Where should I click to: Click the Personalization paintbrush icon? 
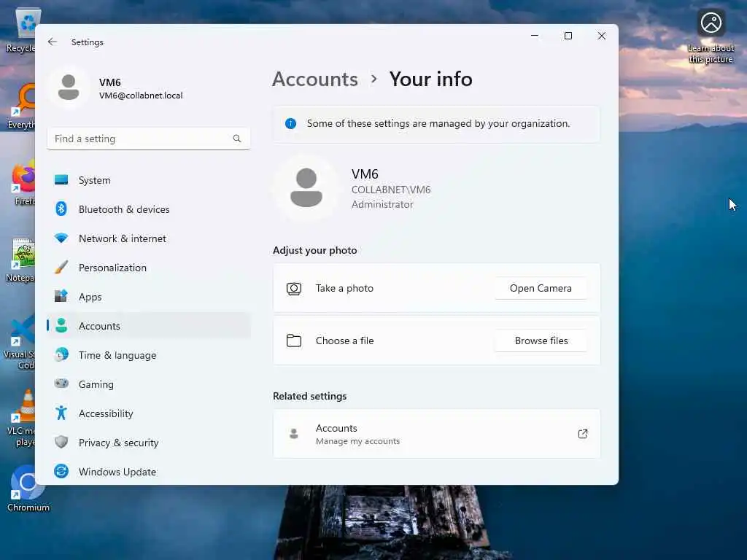click(x=61, y=267)
